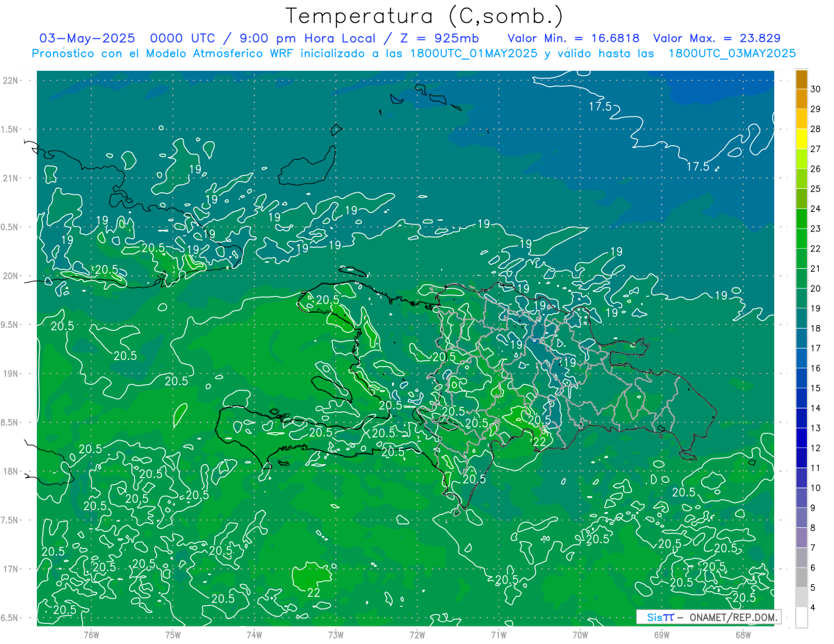Image resolution: width=834 pixels, height=644 pixels.
Task: Click the "0000 UTC" time text
Action: (182, 38)
